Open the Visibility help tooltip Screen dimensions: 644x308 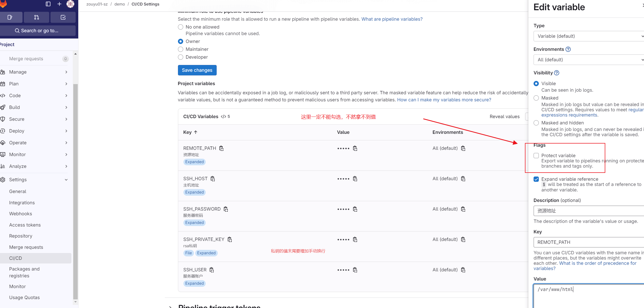[557, 73]
